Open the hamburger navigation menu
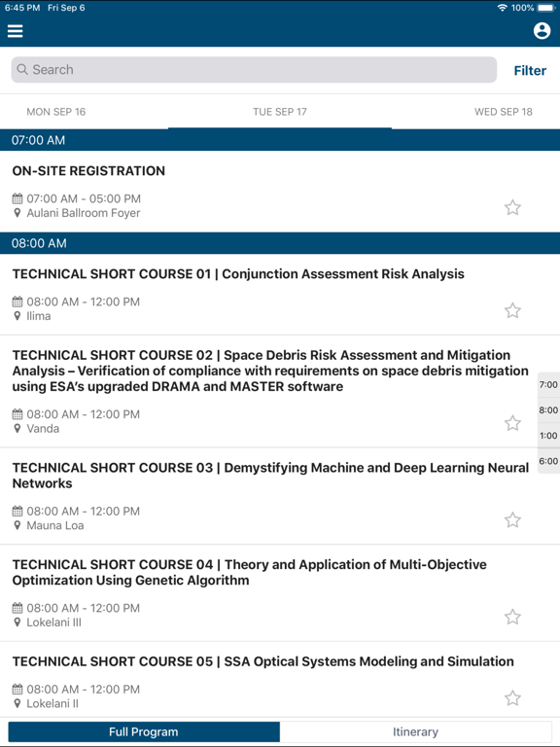The width and height of the screenshot is (560, 747). 16,31
